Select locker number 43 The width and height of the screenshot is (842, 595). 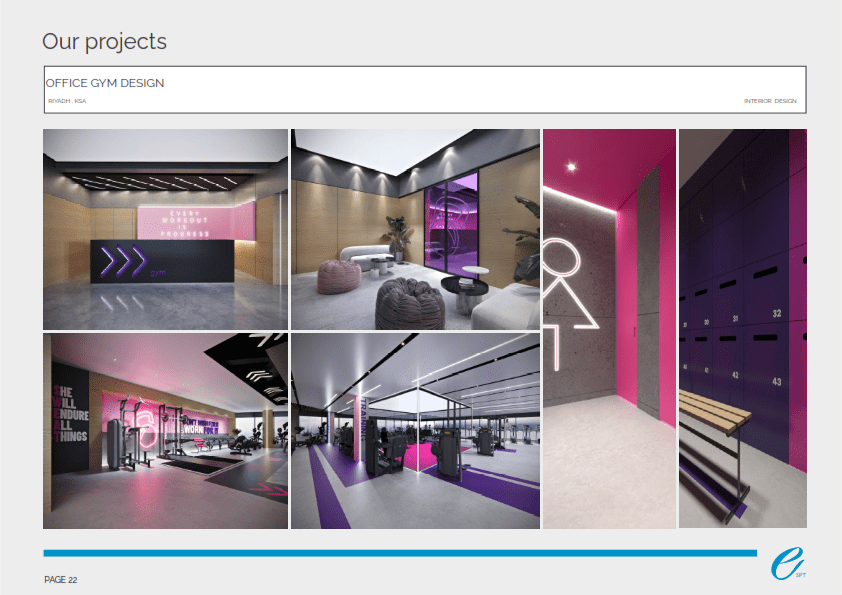[777, 381]
